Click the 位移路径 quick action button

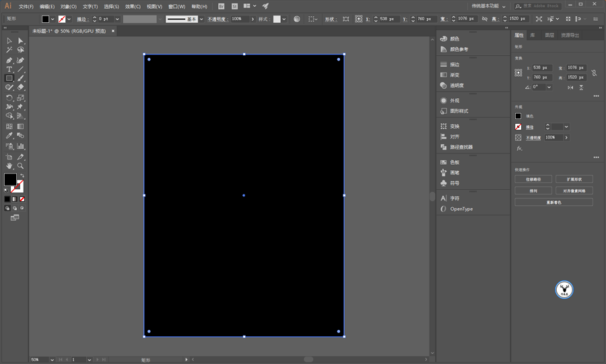click(533, 180)
